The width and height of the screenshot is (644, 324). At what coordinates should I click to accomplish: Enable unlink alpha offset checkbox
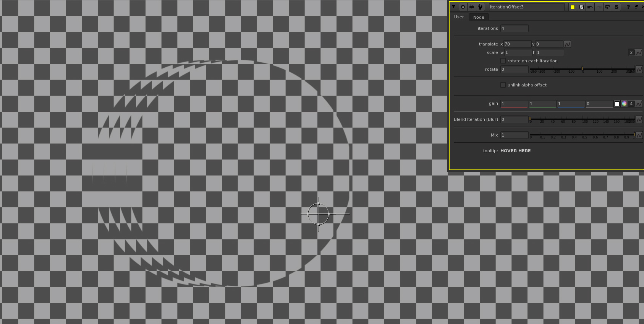click(503, 85)
